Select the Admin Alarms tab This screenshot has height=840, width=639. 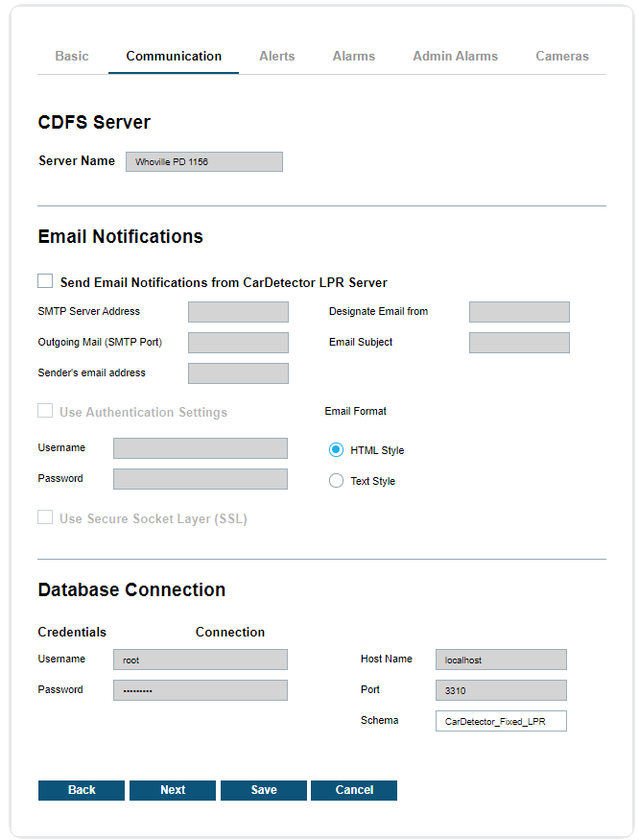pyautogui.click(x=455, y=57)
